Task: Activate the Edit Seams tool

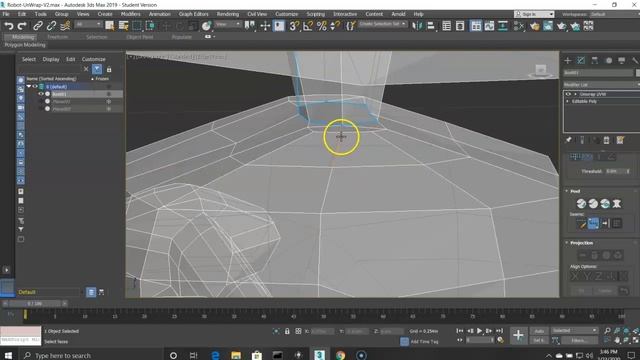Action: pyautogui.click(x=581, y=223)
